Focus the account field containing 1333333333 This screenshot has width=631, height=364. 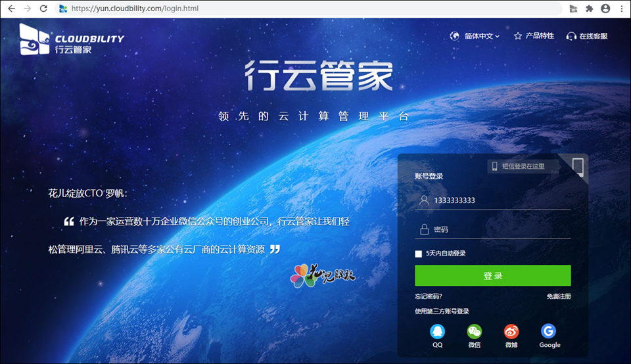click(492, 200)
